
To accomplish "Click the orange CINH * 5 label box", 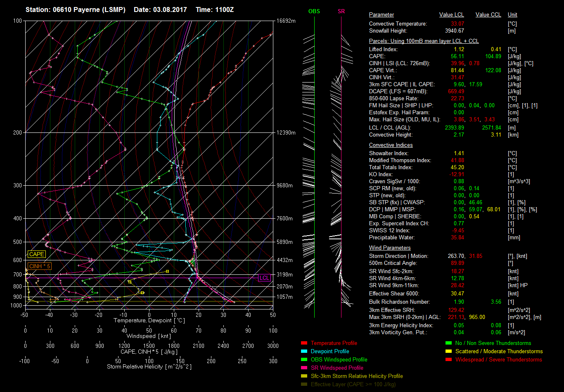I will tap(40, 267).
